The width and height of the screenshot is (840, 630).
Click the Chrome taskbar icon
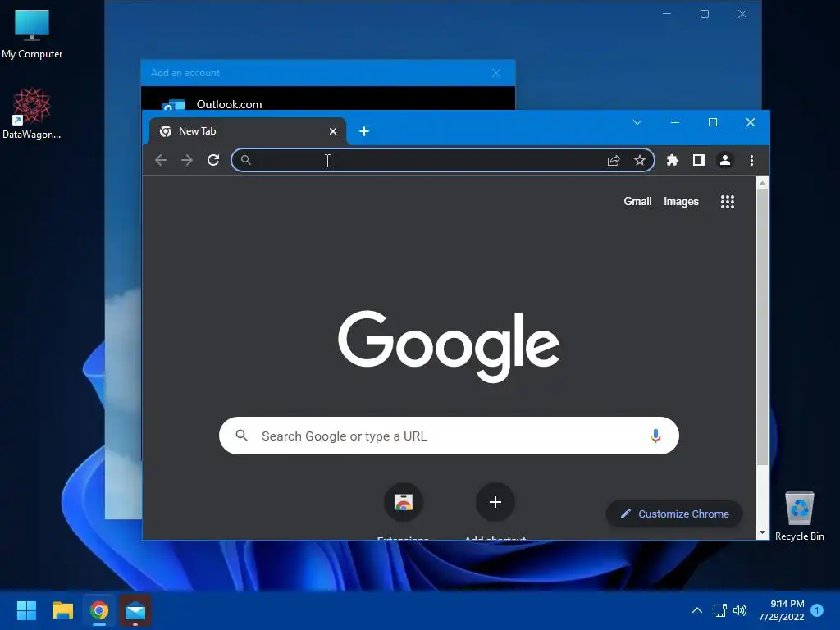coord(99,610)
